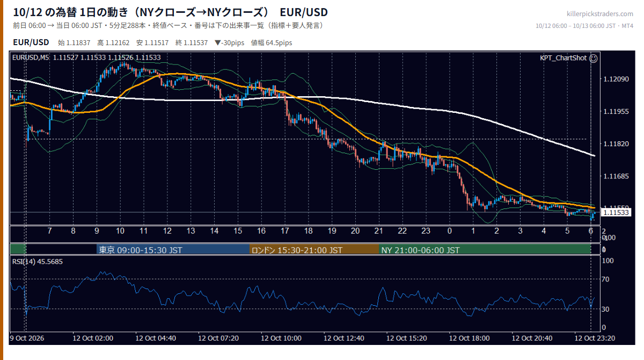
Task: Click hour marker 15 on the hour axis
Action: (238, 231)
